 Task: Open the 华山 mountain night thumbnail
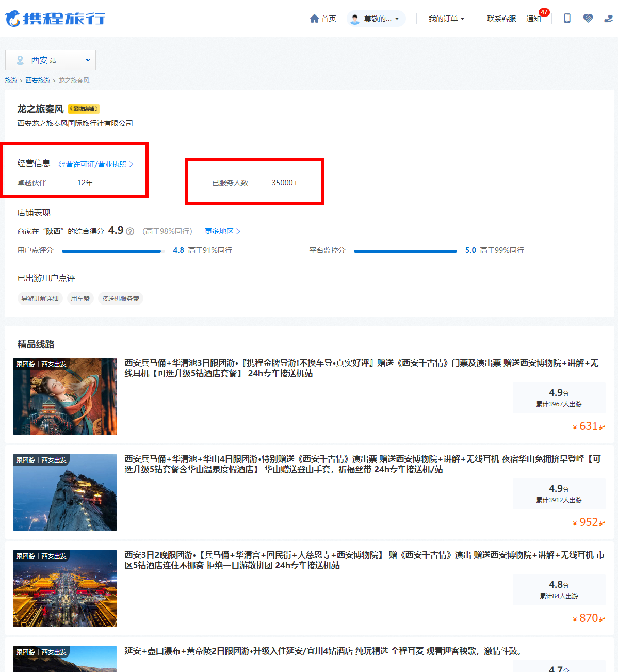pos(65,492)
